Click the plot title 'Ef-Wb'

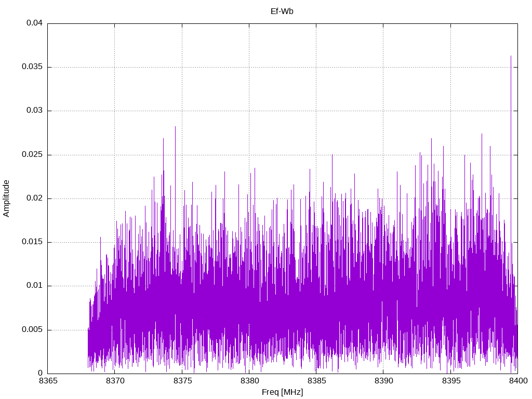(282, 11)
